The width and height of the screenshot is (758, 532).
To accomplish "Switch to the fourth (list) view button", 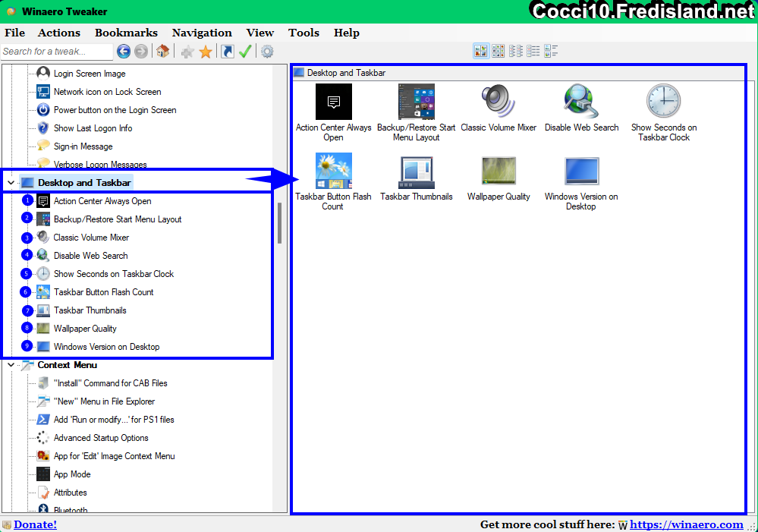I will [533, 51].
